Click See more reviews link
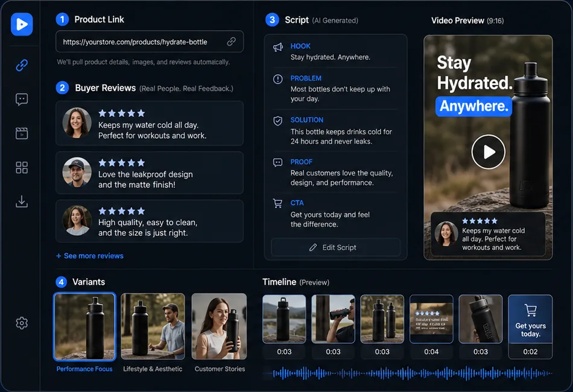Screen dimensions: 573x392 (90, 256)
